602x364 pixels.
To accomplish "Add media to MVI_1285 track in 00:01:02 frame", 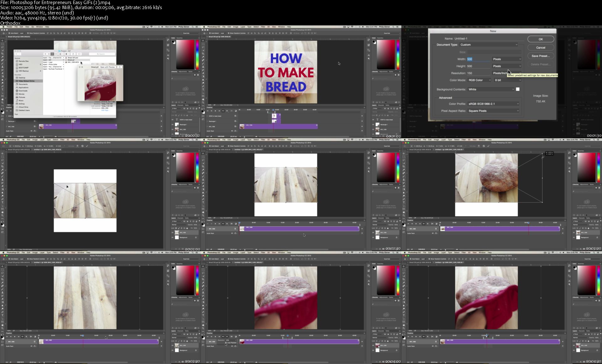I will (362, 127).
